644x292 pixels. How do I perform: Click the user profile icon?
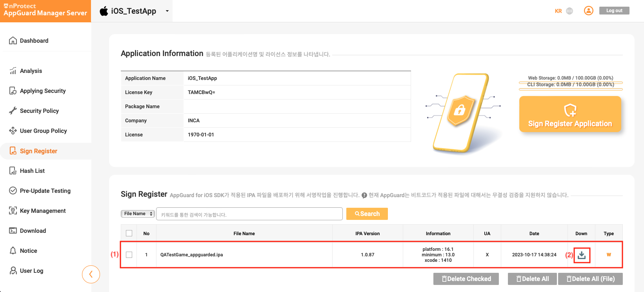coord(588,11)
